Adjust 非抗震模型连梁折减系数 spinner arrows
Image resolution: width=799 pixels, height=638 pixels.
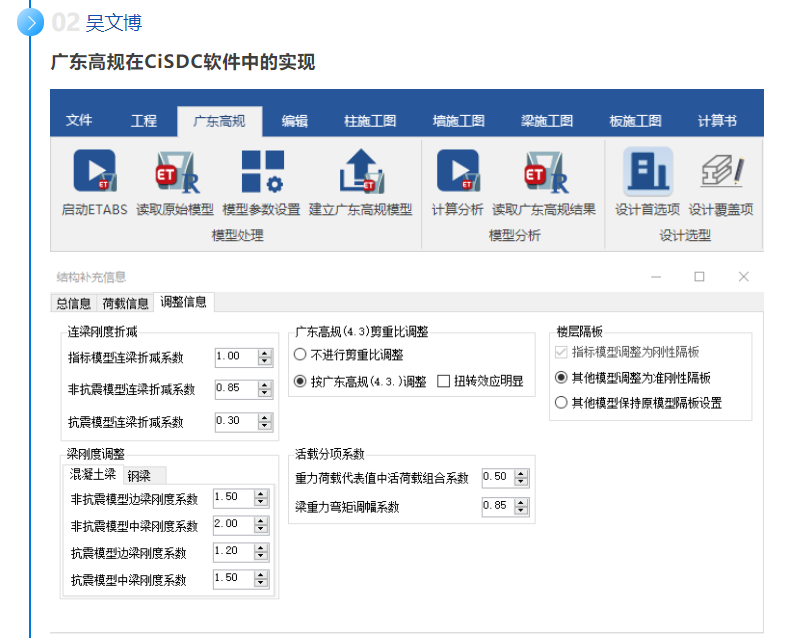point(265,389)
